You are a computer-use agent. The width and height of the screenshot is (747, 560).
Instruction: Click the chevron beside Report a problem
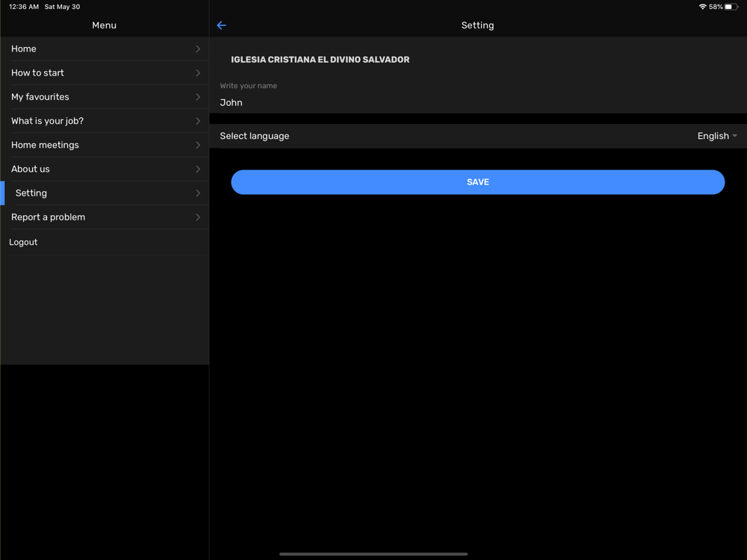(198, 217)
